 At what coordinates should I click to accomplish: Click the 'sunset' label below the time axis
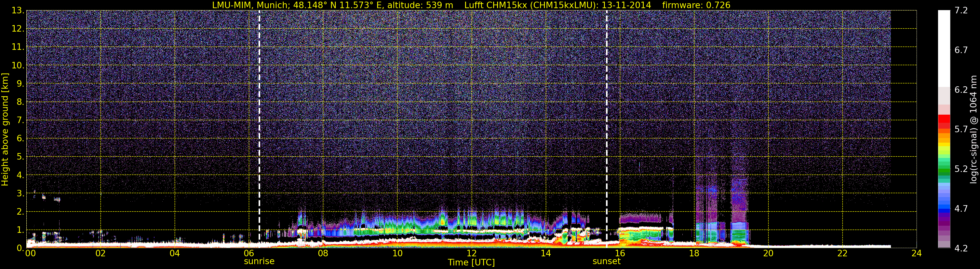(x=606, y=262)
